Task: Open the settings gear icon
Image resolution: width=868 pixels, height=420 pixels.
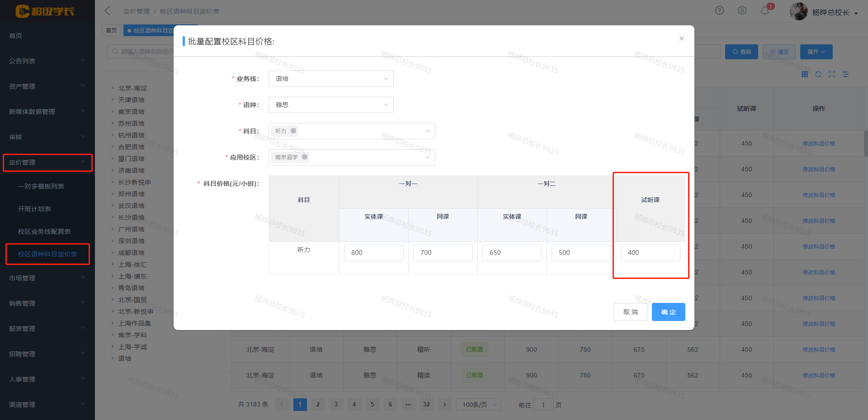Action: tap(742, 10)
